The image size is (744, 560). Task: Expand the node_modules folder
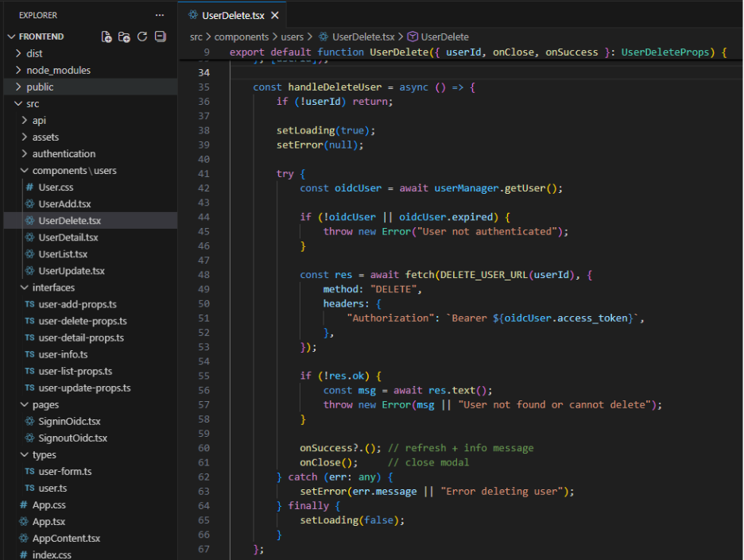pyautogui.click(x=58, y=70)
